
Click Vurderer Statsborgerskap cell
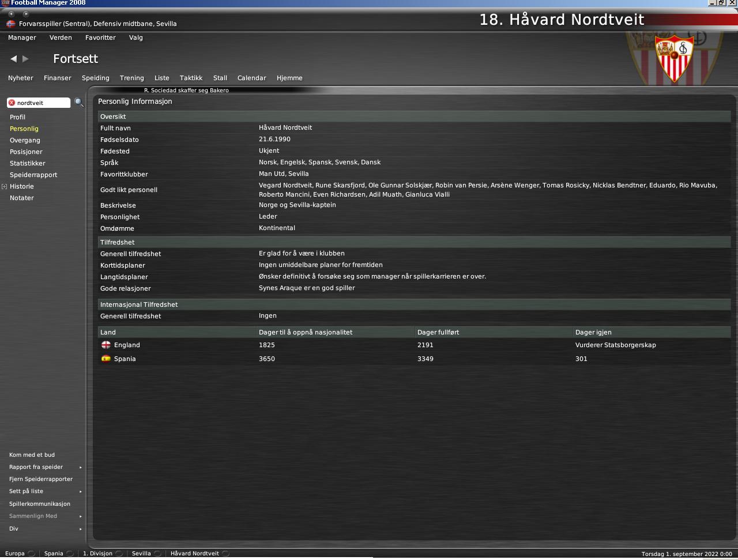[x=615, y=345]
